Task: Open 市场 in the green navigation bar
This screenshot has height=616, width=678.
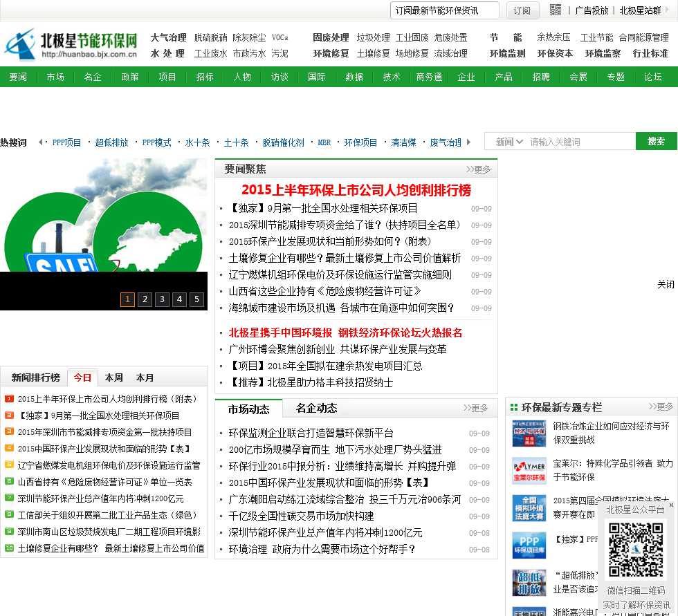Action: 55,77
